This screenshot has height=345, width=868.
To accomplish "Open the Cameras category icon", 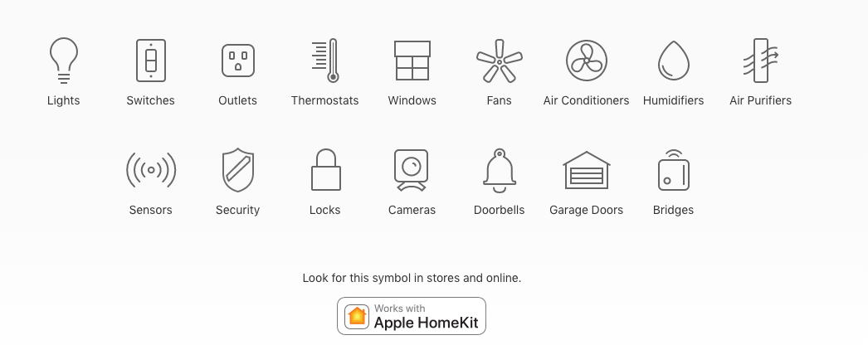I will click(412, 170).
